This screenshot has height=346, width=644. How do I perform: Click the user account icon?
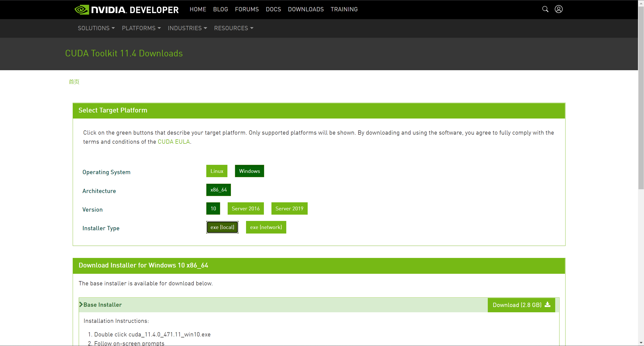point(559,9)
